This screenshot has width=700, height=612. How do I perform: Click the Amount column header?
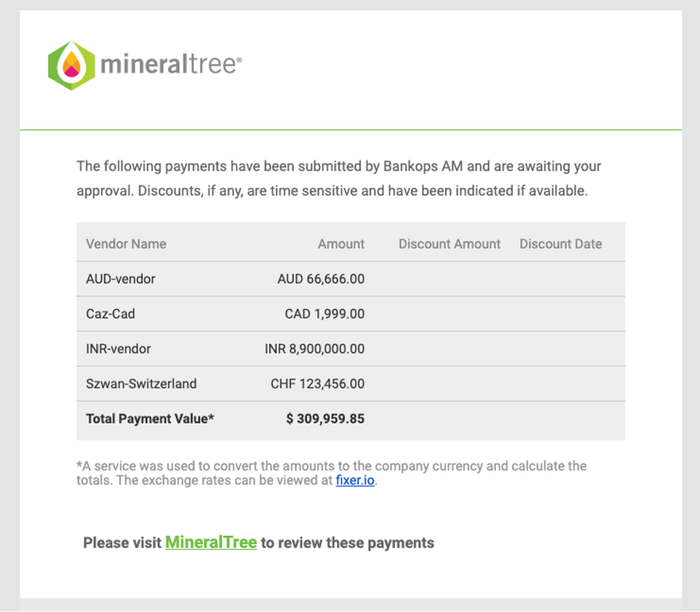coord(341,244)
